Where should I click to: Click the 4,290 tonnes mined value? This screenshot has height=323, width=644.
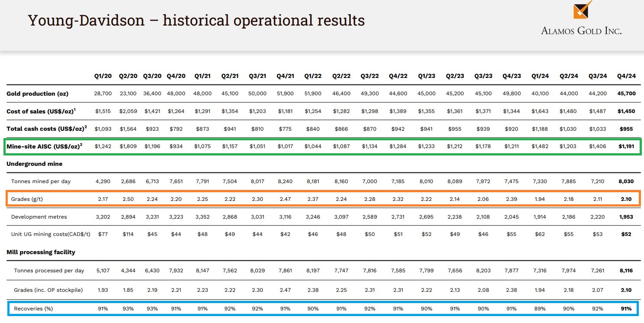pos(103,181)
